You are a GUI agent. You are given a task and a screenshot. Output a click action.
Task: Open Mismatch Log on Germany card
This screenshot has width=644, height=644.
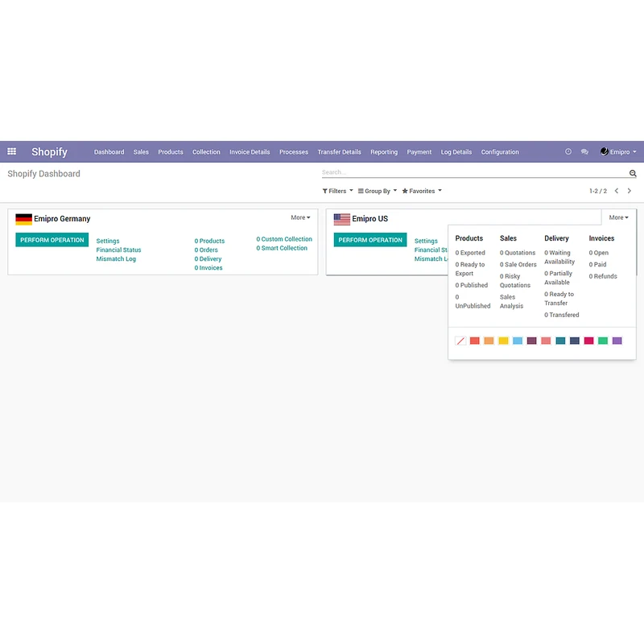point(116,259)
